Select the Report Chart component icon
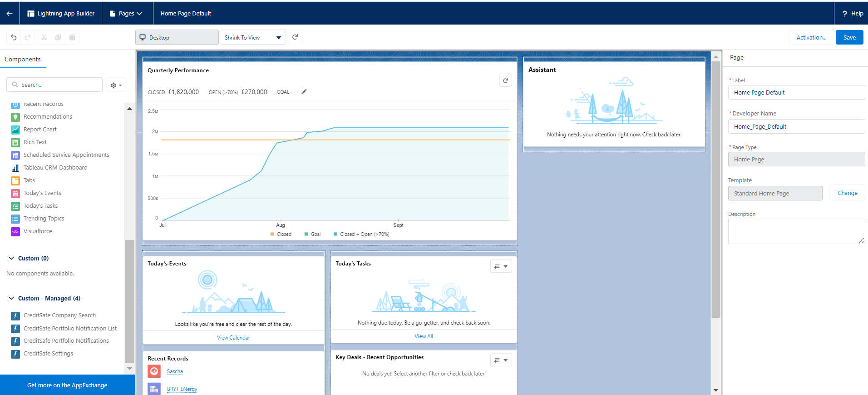The width and height of the screenshot is (868, 395). click(x=15, y=130)
